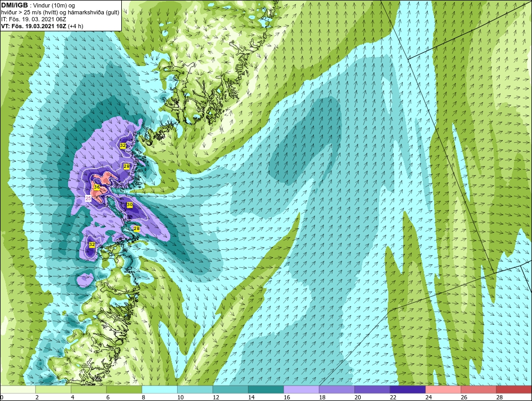Viewport: 532px width, 401px height.
Task: Select the 6–8 m/s legend swatch
Action: [x=124, y=389]
